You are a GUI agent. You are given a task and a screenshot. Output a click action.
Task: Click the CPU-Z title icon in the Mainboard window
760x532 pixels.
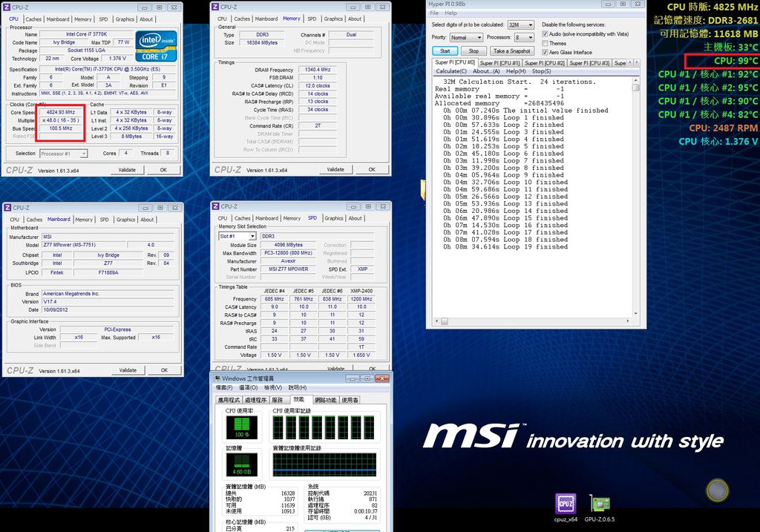[x=7, y=207]
